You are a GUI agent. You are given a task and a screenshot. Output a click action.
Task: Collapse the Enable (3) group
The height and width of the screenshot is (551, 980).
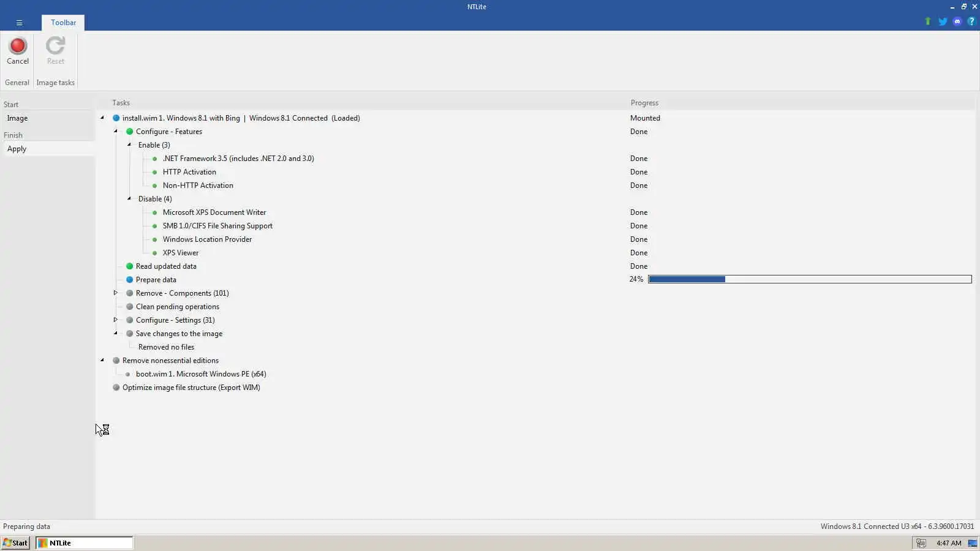[129, 144]
